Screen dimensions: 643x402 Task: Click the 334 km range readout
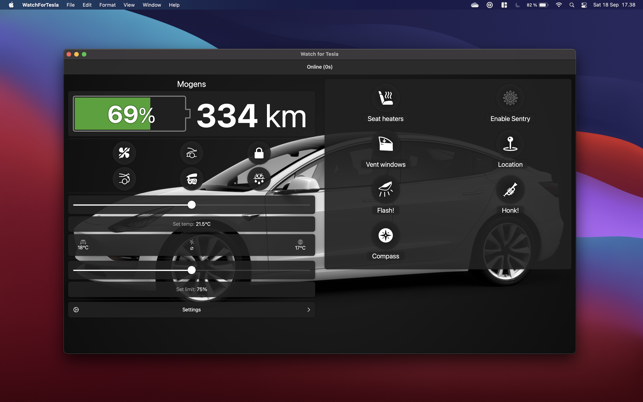coord(251,116)
